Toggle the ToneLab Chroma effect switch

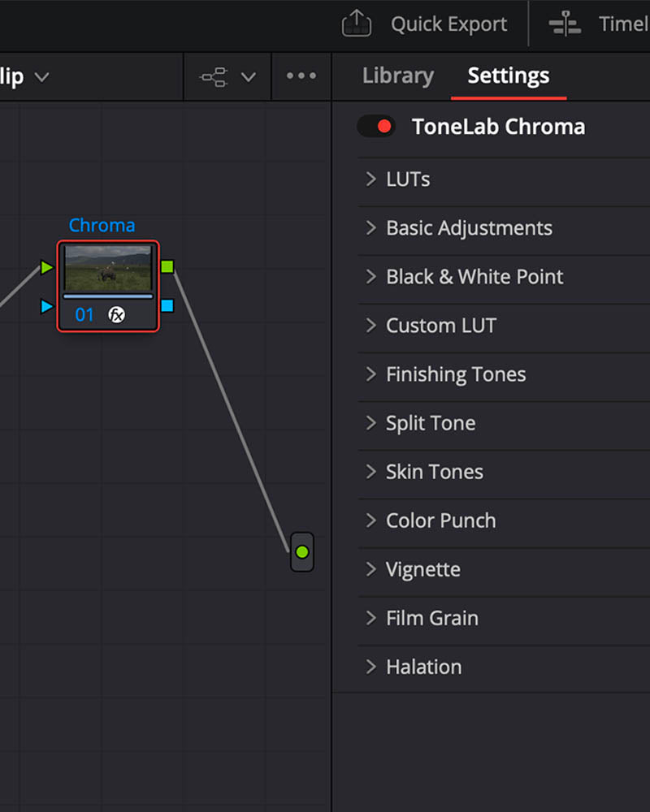[376, 127]
